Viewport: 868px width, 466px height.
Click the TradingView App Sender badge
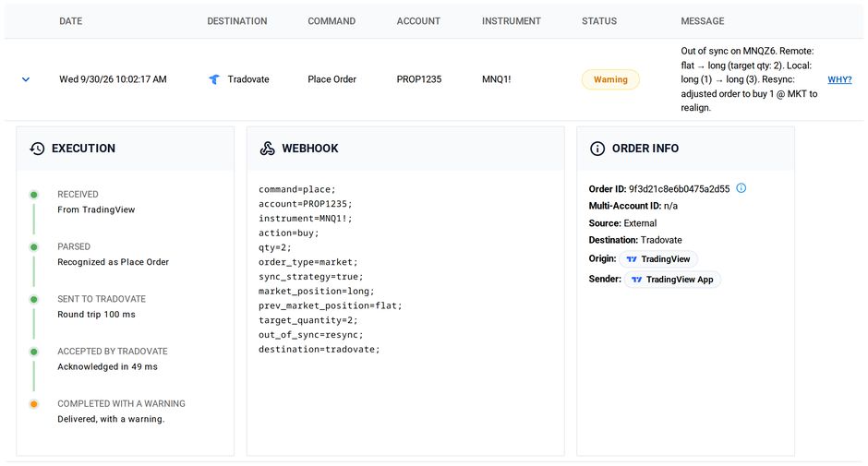click(672, 280)
